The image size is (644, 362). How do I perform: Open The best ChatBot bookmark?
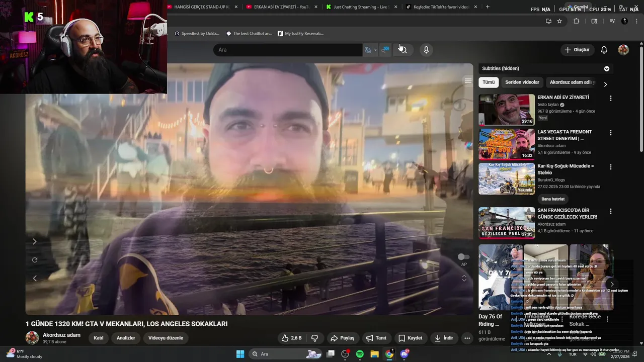249,34
